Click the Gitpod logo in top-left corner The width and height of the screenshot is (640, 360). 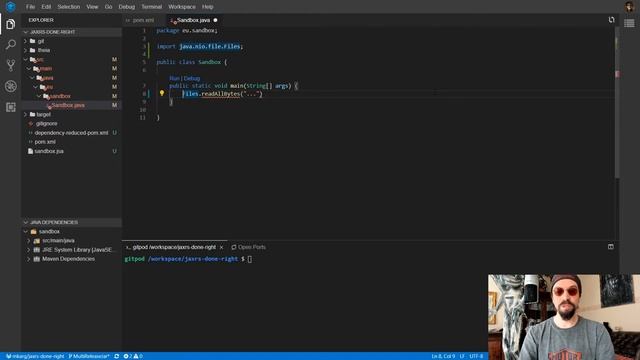coord(11,7)
